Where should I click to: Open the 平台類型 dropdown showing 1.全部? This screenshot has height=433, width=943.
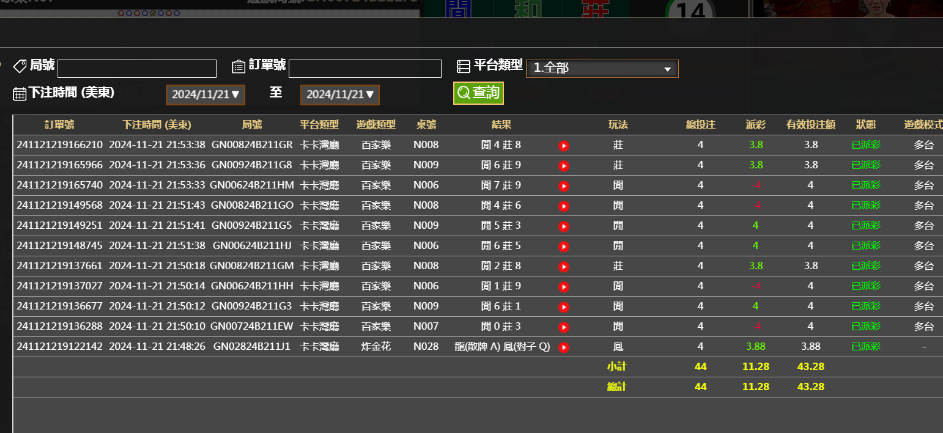(602, 69)
